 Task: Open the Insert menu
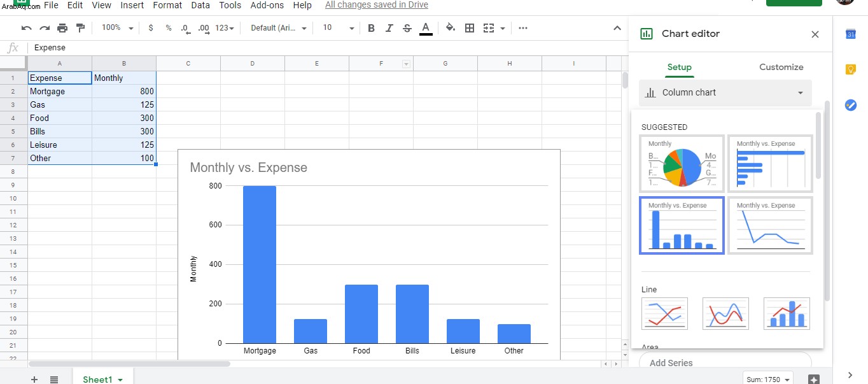[x=132, y=5]
